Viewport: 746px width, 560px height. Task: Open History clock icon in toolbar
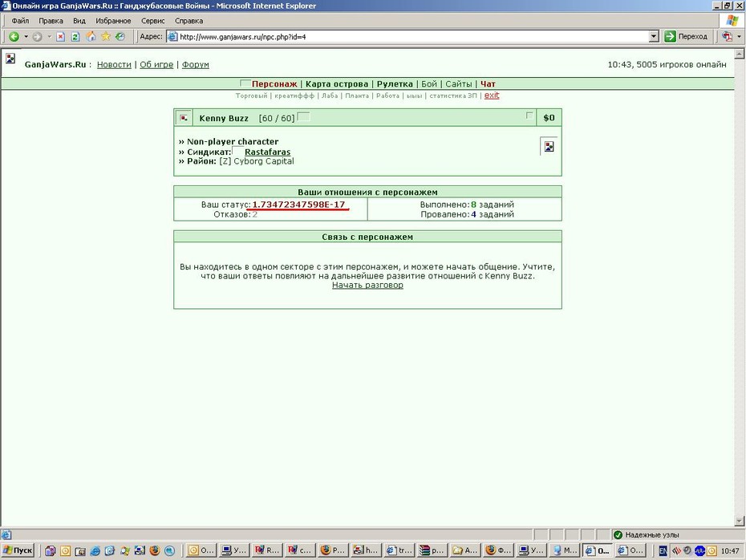120,37
